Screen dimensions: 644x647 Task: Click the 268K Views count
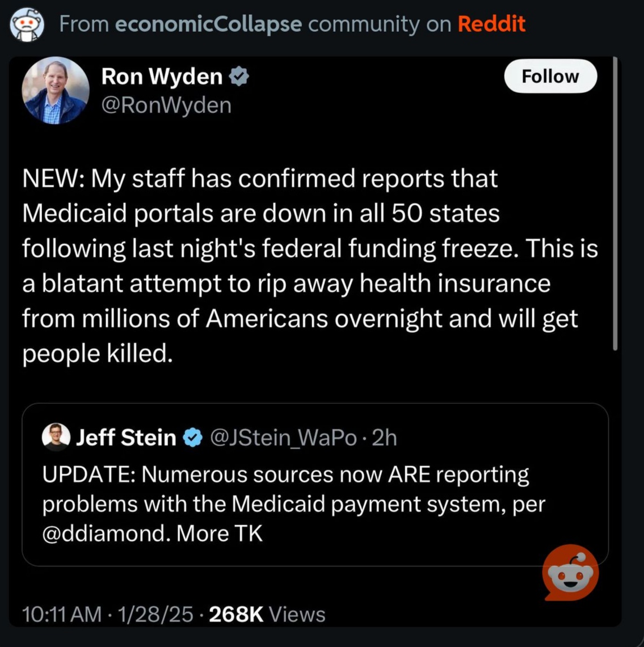[267, 614]
